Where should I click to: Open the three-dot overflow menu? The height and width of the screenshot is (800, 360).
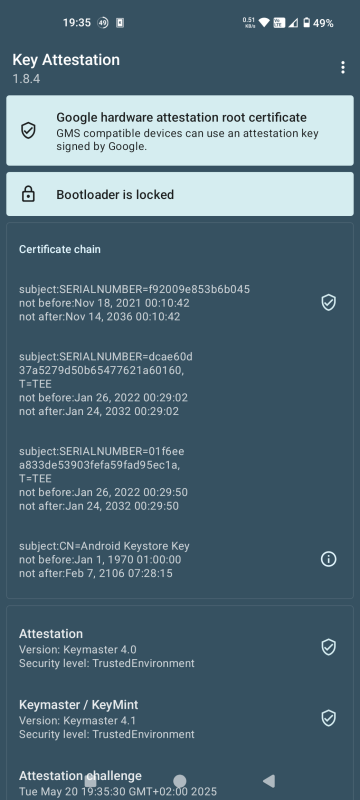(x=343, y=67)
